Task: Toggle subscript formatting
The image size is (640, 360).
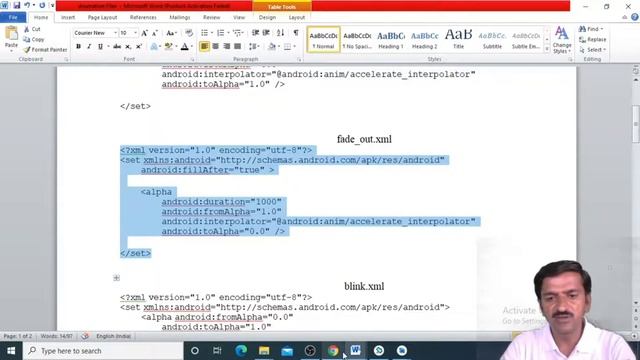Action: point(128,47)
